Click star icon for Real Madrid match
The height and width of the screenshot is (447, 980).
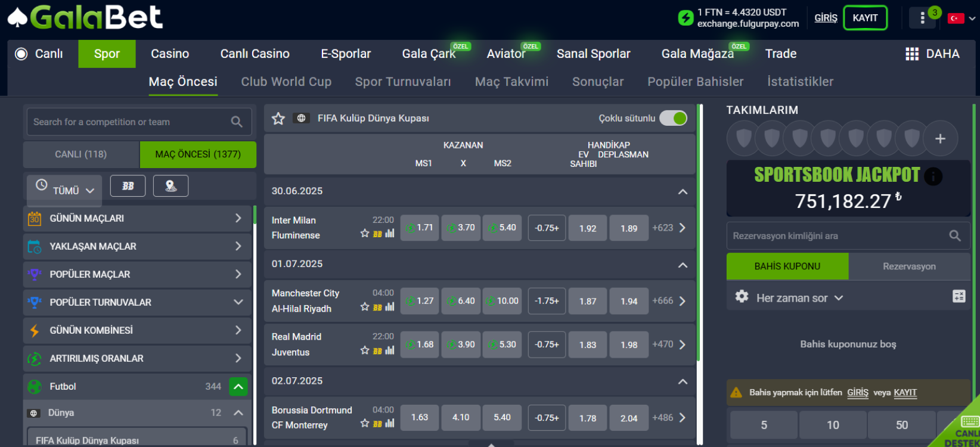pyautogui.click(x=365, y=350)
